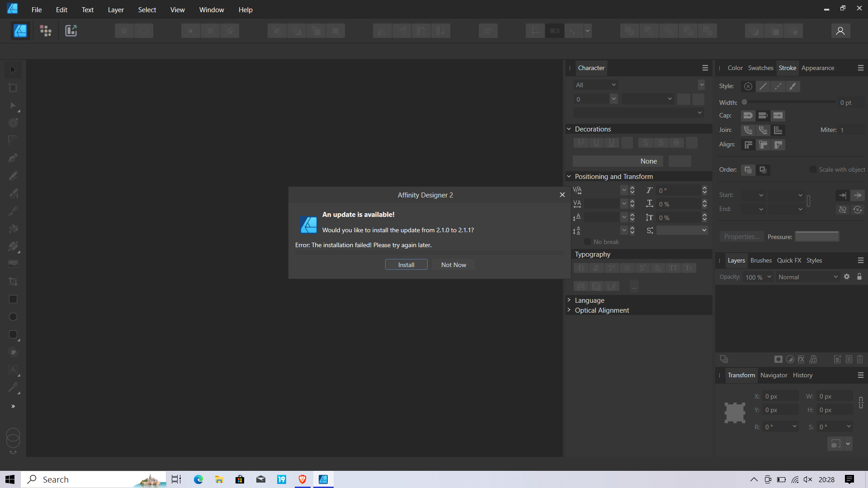Choose the solid line stroke style
The image size is (868, 488).
coord(763,86)
